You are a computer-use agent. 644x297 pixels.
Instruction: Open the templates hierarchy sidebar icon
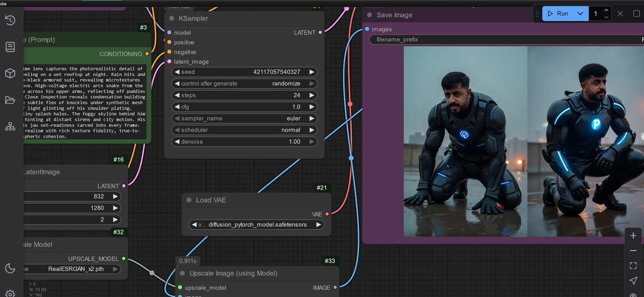pos(10,126)
